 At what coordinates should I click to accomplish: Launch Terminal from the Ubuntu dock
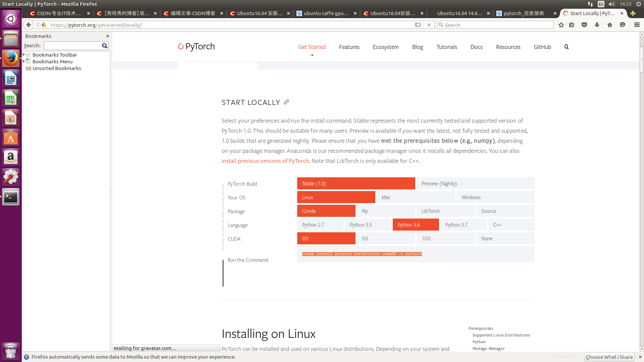pos(10,197)
